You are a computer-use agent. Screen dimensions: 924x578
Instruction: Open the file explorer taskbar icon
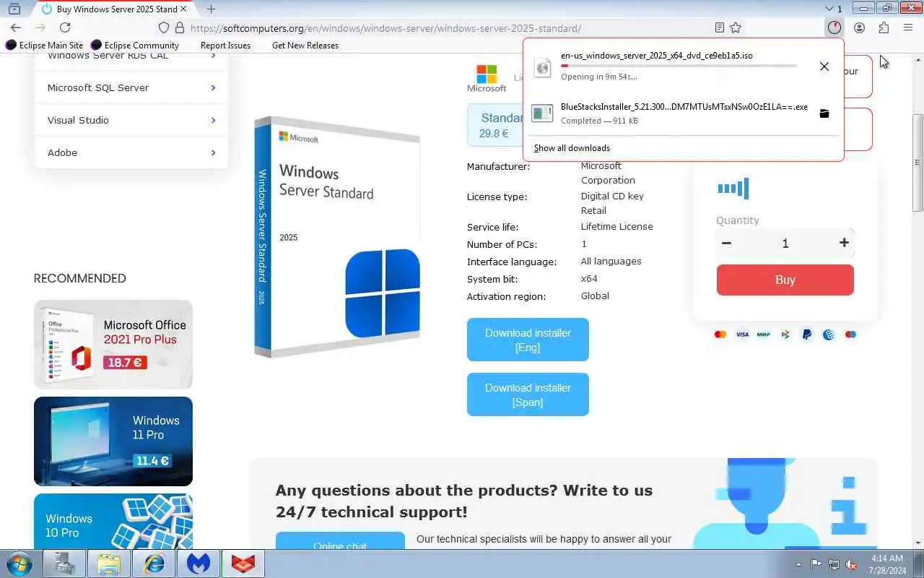coord(108,564)
